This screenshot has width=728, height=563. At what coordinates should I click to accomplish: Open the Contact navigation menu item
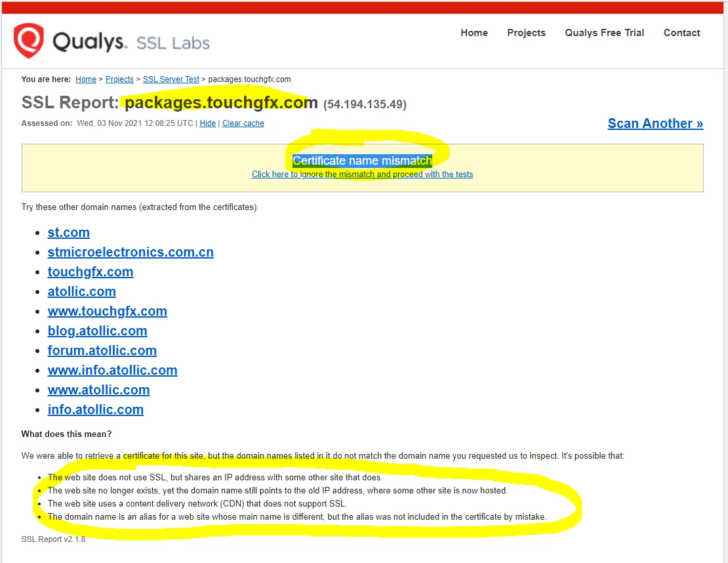coord(681,33)
